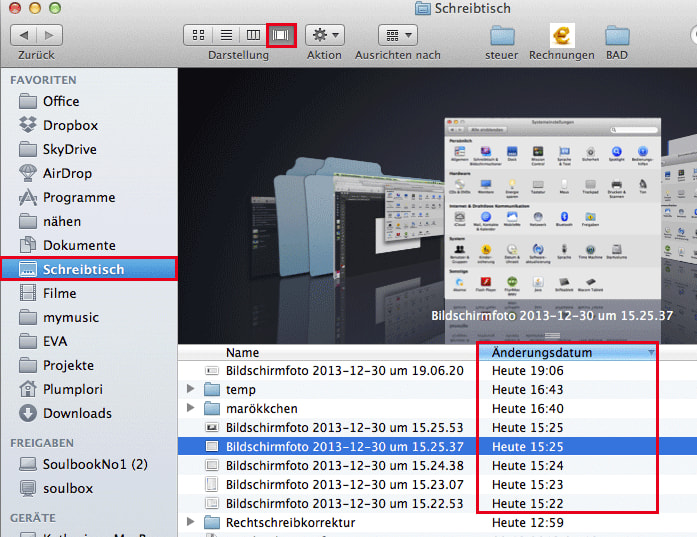Switch to icon view in Darstellung
This screenshot has height=537, width=697.
click(x=198, y=35)
